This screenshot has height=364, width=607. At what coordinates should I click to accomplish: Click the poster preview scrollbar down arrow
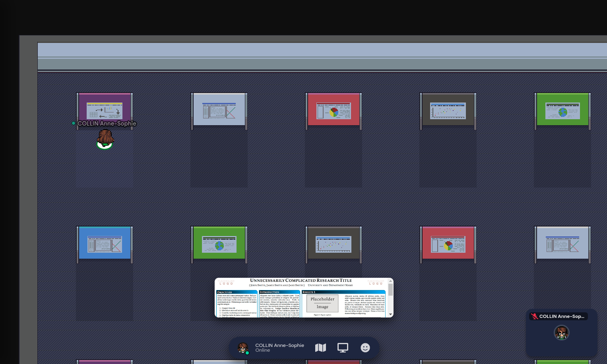pos(391,314)
